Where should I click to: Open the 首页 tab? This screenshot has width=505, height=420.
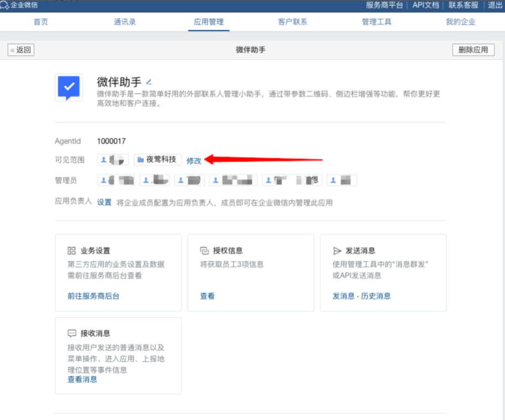pyautogui.click(x=41, y=22)
